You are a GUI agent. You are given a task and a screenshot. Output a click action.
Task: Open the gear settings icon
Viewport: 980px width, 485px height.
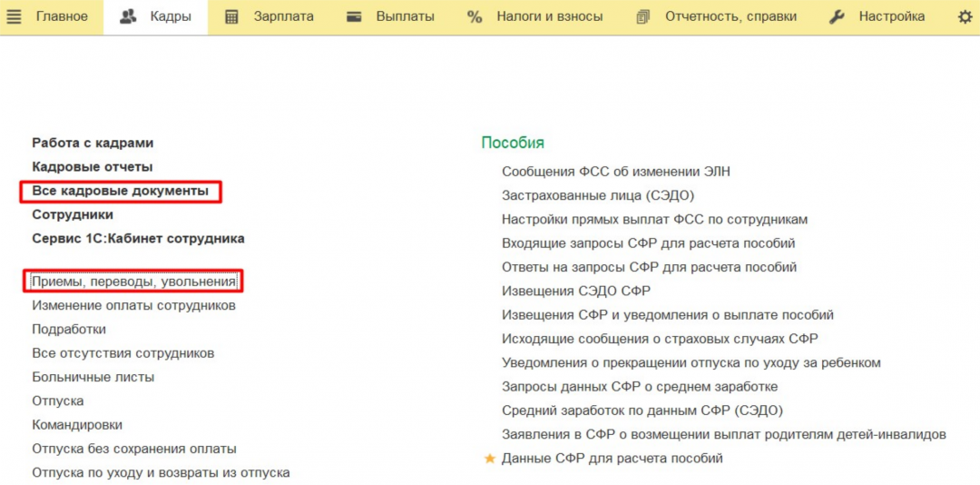click(965, 17)
